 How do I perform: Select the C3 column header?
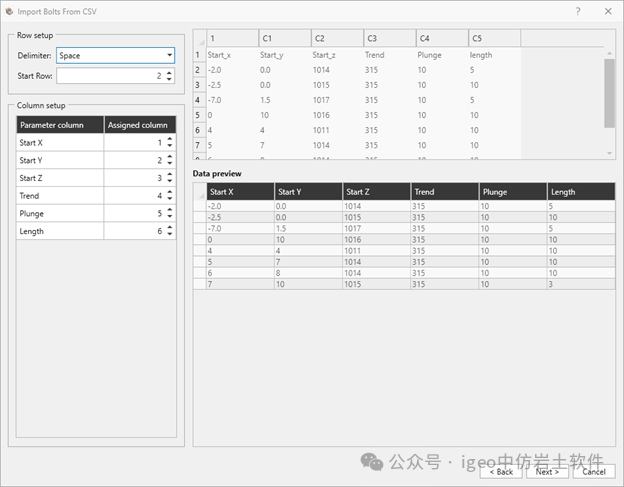click(389, 38)
